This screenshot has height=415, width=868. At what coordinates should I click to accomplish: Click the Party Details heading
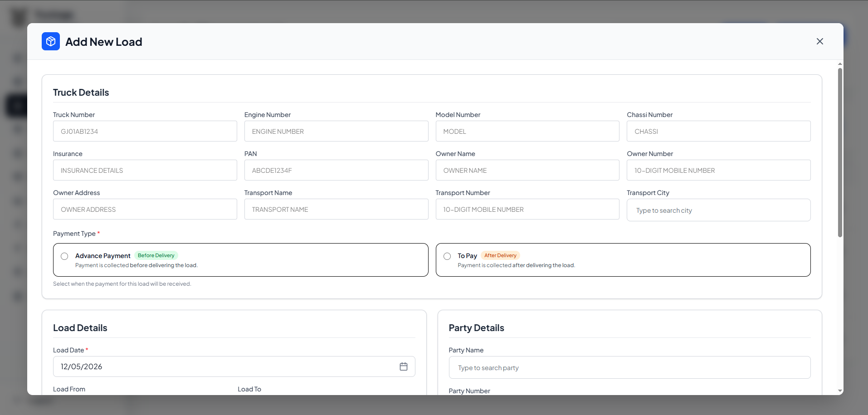(x=476, y=328)
